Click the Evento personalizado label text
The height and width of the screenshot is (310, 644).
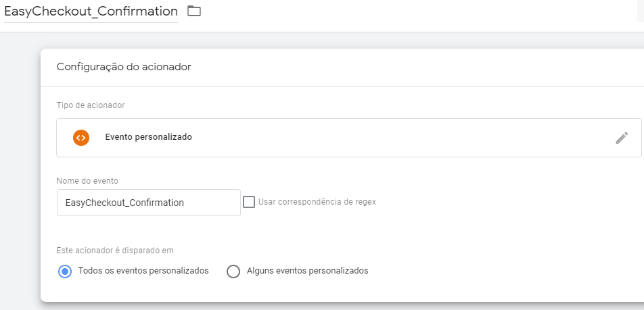coord(149,137)
